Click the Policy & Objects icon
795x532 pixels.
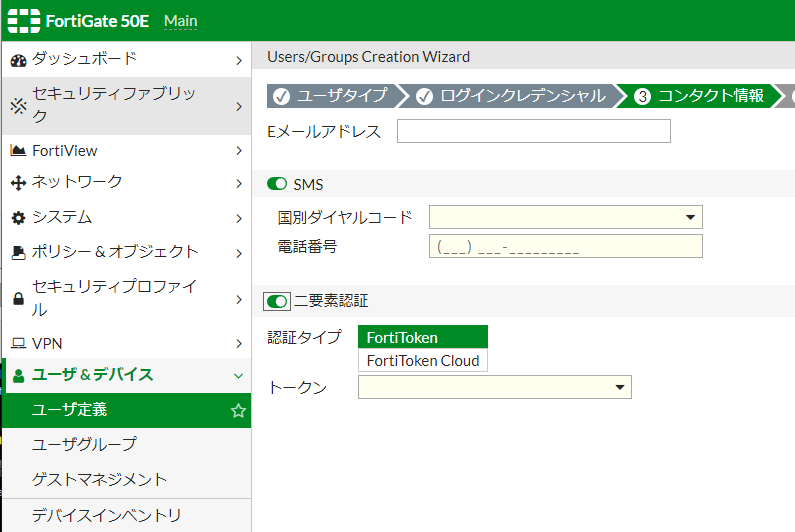click(18, 253)
